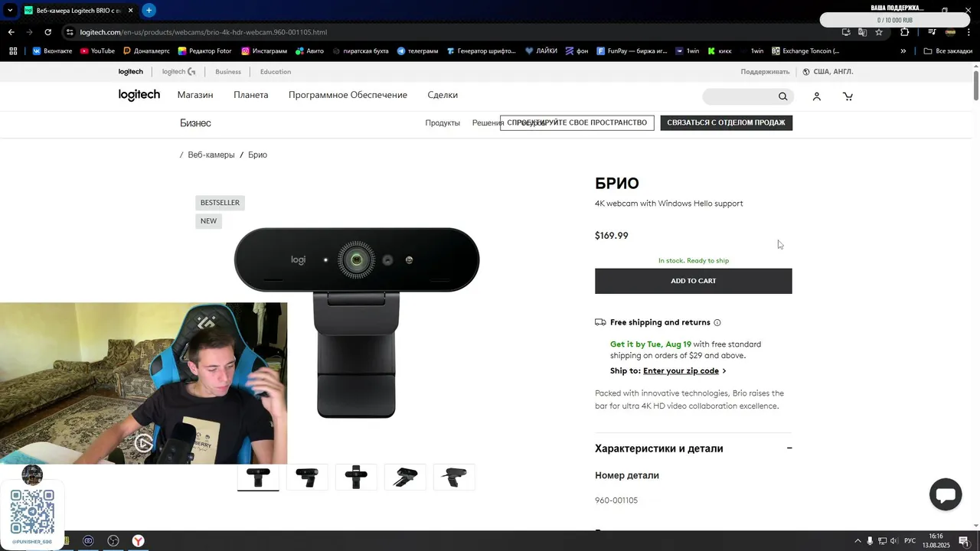Open the Все закладки folder

click(x=948, y=51)
